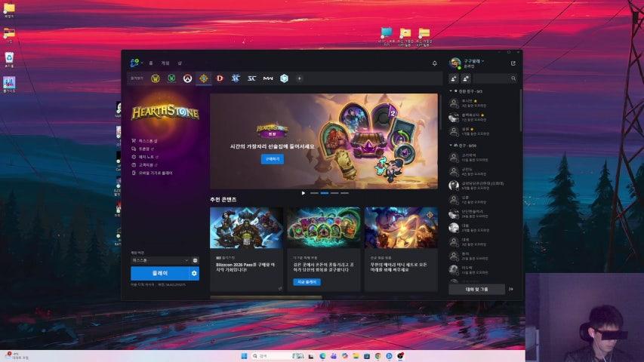The width and height of the screenshot is (644, 362).
Task: Select the StarCraft II game icon
Action: pyautogui.click(x=236, y=78)
